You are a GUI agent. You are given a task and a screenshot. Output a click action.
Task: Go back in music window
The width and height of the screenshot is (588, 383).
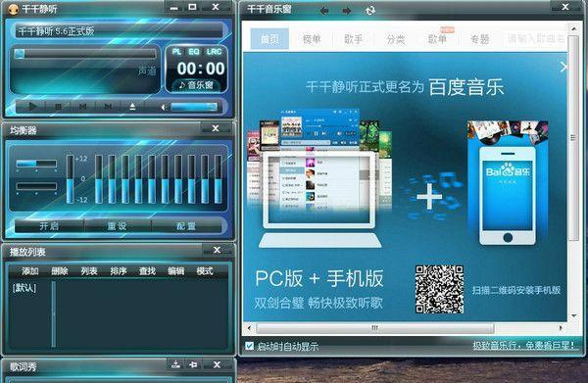[324, 11]
